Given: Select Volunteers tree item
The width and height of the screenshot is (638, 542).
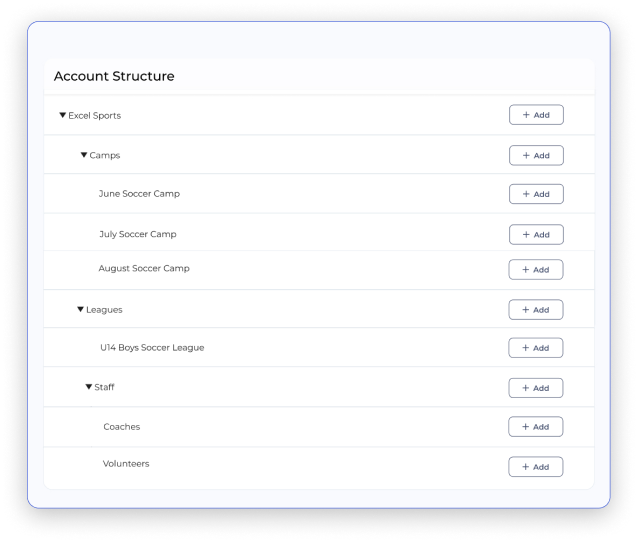Looking at the screenshot, I should click(x=126, y=463).
